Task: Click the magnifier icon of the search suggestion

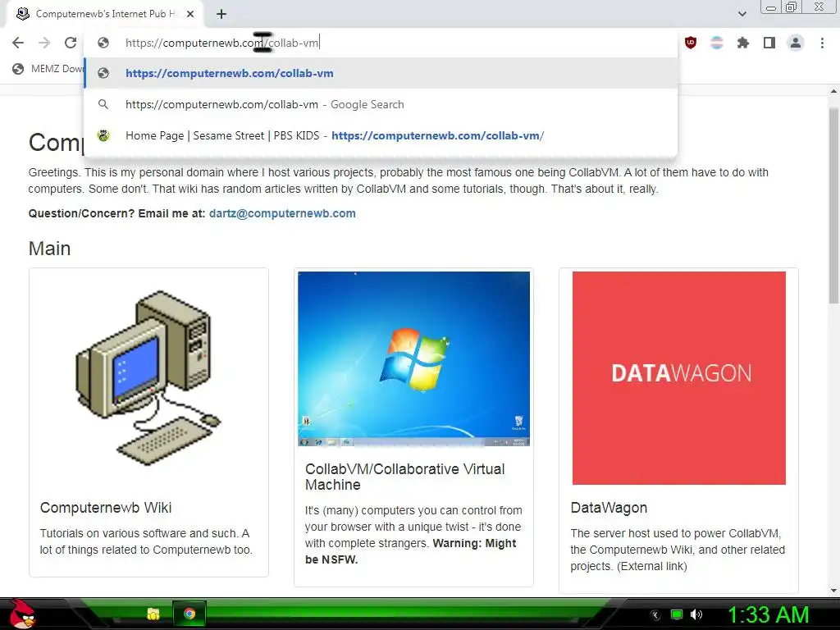Action: (x=103, y=104)
